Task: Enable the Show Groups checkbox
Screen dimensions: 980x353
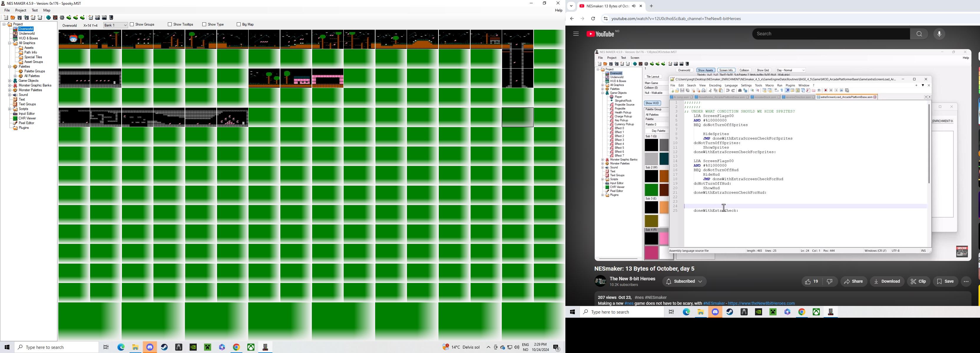Action: pos(132,24)
